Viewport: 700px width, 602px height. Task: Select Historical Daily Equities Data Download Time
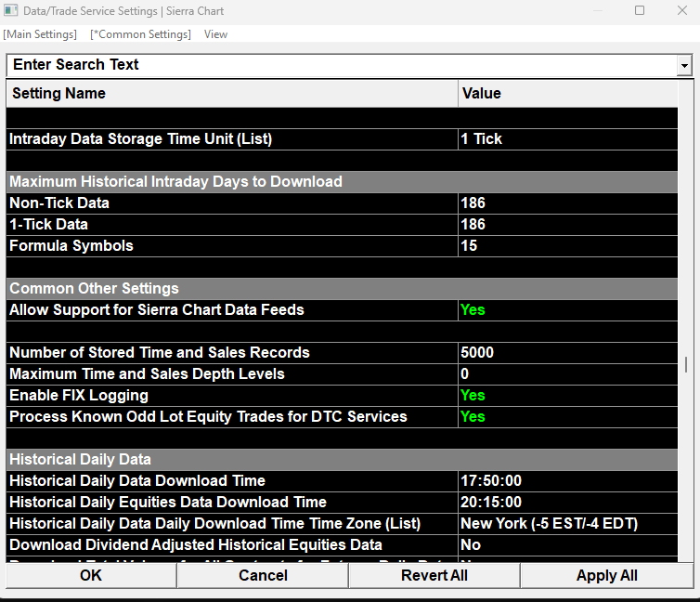coord(232,503)
